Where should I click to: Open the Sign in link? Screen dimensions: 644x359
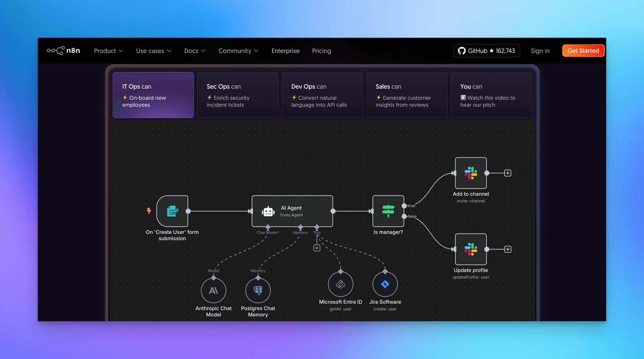(540, 51)
